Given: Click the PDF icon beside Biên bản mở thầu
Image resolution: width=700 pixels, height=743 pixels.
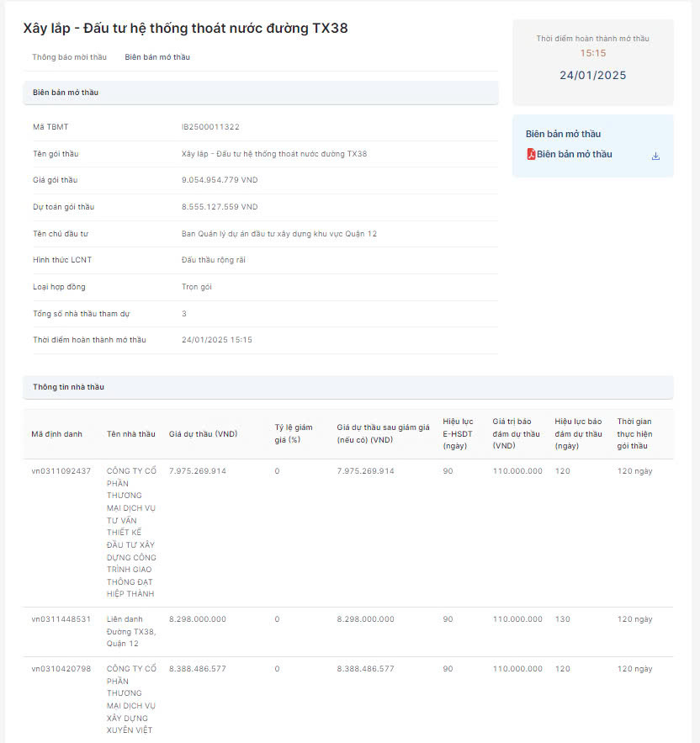Looking at the screenshot, I should (531, 155).
